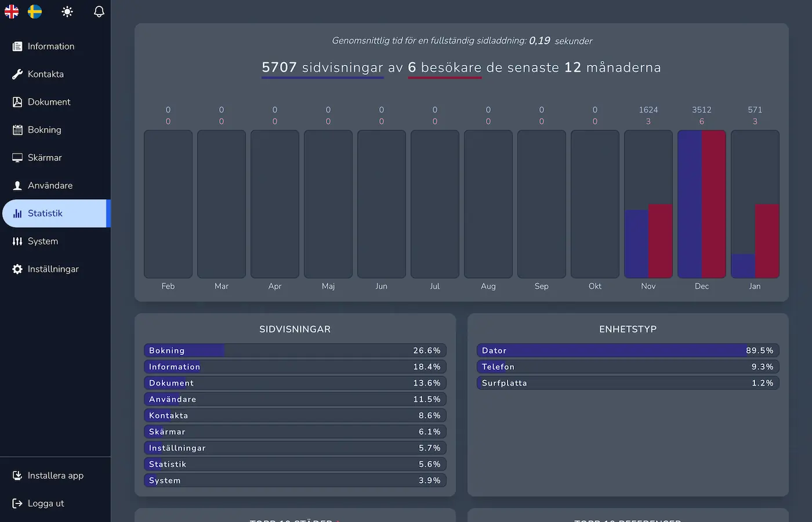The height and width of the screenshot is (522, 812).
Task: Toggle light theme with sun icon
Action: (x=67, y=12)
